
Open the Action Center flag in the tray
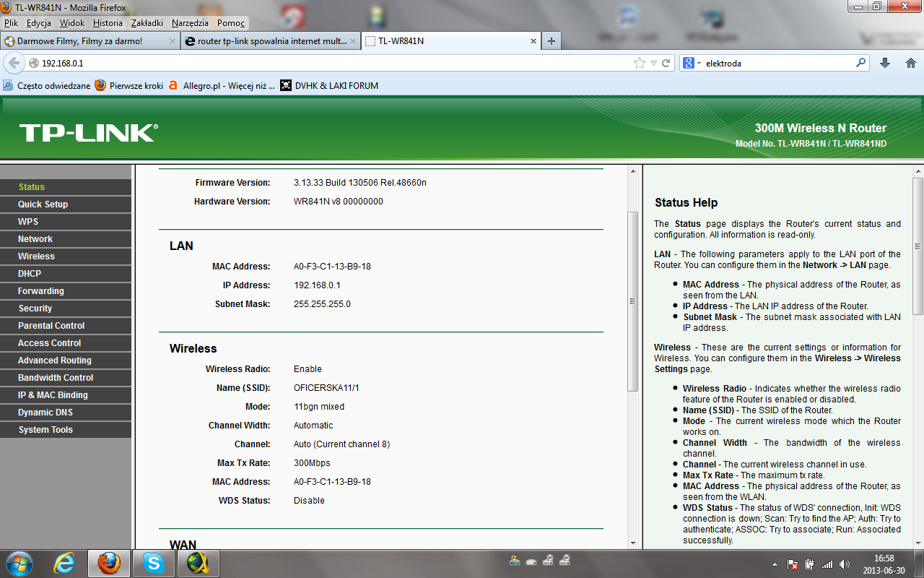click(x=793, y=564)
